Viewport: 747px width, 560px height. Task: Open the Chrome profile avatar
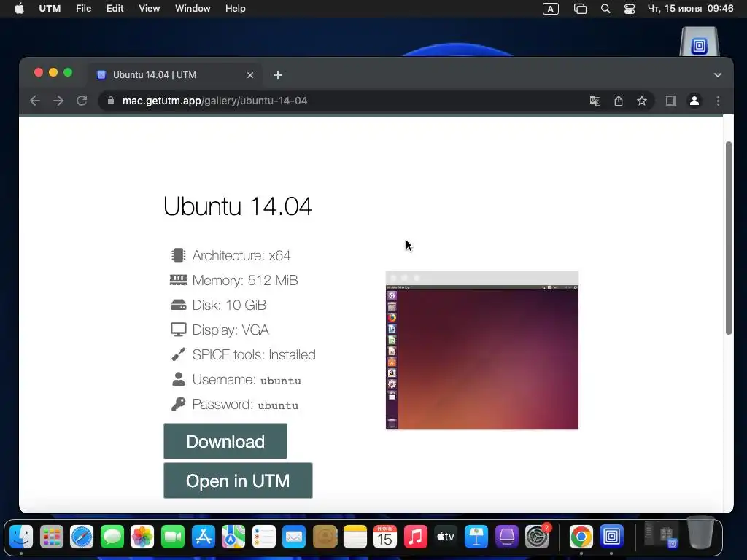[694, 101]
